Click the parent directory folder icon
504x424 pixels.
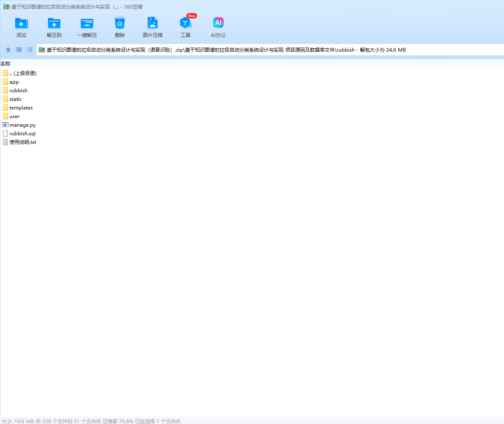5,73
